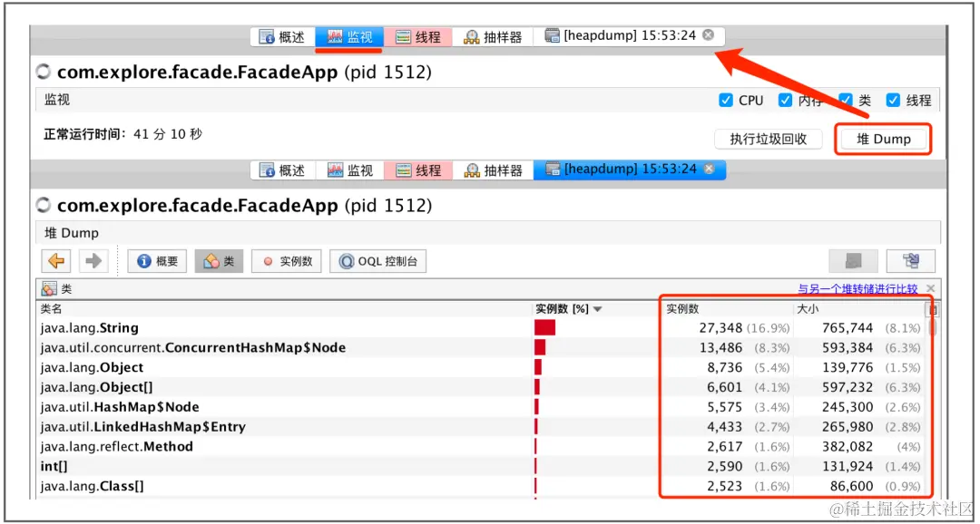Select the LinkedHashMap$Entry row
Image resolution: width=980 pixels, height=524 pixels.
(x=481, y=427)
